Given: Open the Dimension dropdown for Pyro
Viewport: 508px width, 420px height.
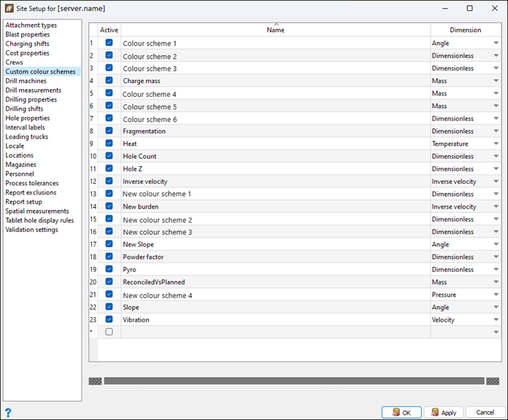Looking at the screenshot, I should (x=496, y=269).
